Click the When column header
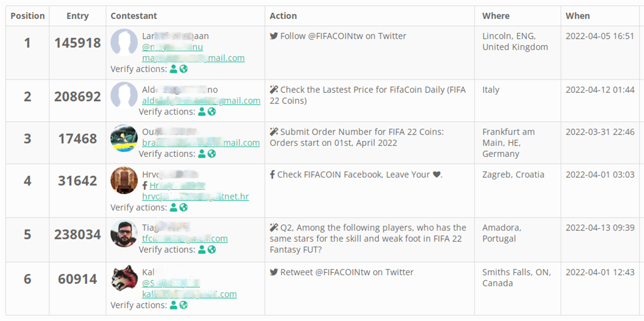The image size is (644, 321). pos(578,16)
